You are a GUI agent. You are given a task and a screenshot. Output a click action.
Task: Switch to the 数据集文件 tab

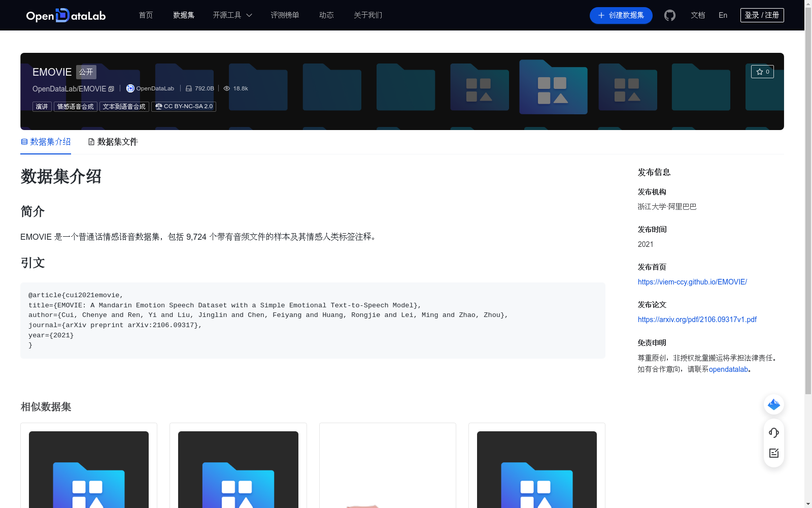point(113,142)
